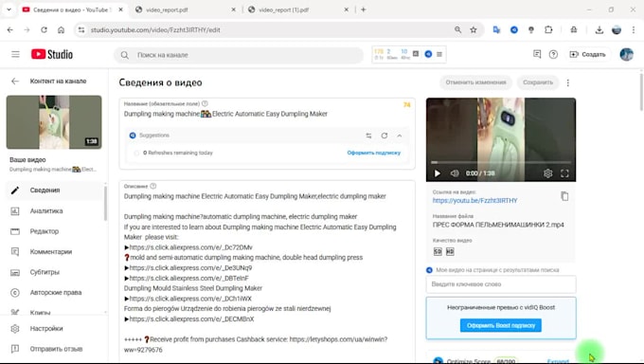Open Комментарии in the sidebar
Image resolution: width=644 pixels, height=364 pixels.
54,252
